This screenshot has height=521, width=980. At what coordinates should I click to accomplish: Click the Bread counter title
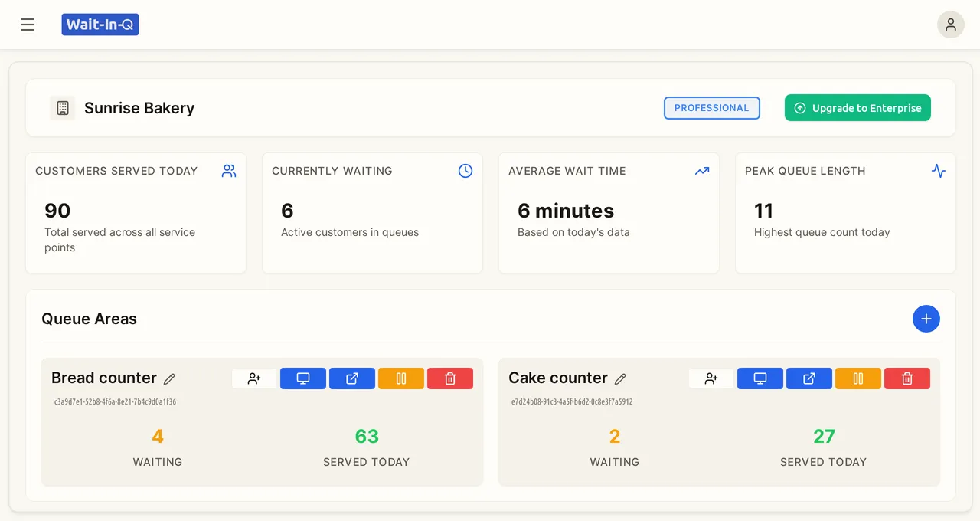pyautogui.click(x=104, y=378)
